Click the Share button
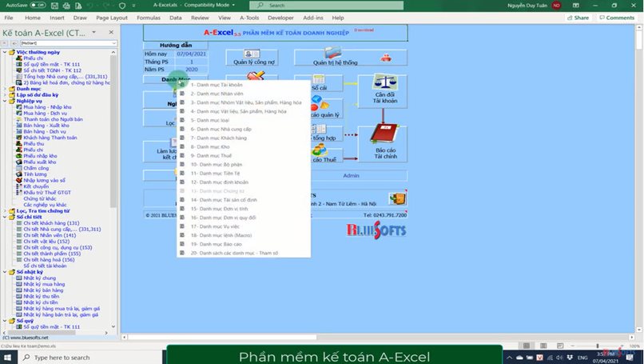 pyautogui.click(x=578, y=18)
